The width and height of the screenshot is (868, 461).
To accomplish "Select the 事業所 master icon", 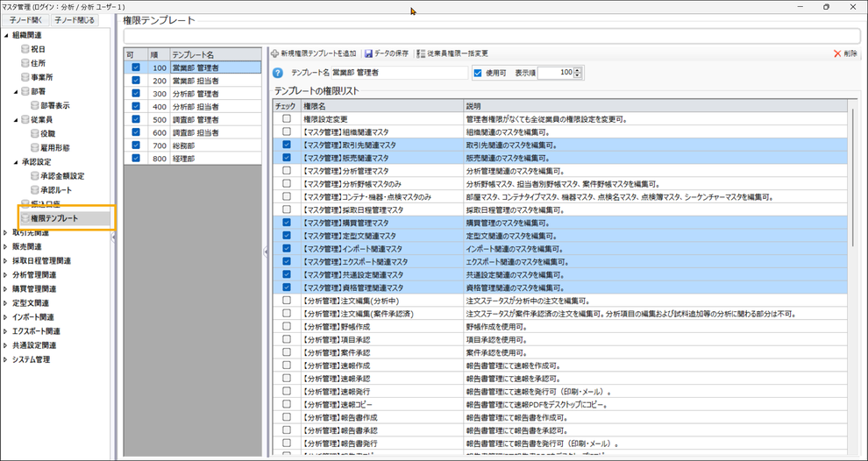I will click(25, 77).
